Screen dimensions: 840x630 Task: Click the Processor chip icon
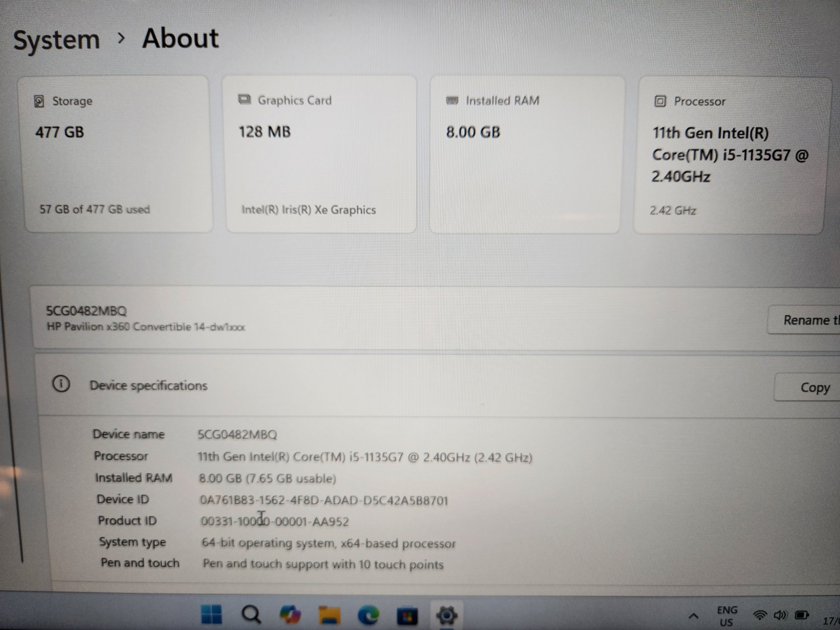click(x=660, y=101)
